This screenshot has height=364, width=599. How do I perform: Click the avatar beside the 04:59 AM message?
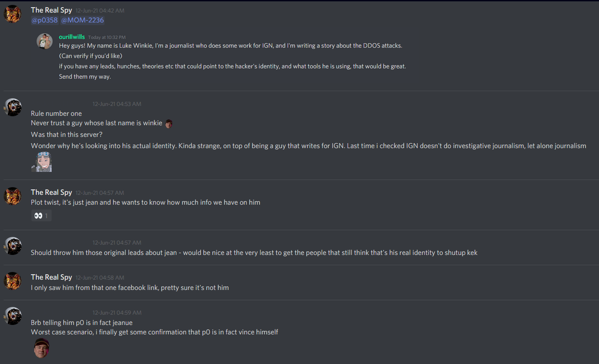[13, 316]
